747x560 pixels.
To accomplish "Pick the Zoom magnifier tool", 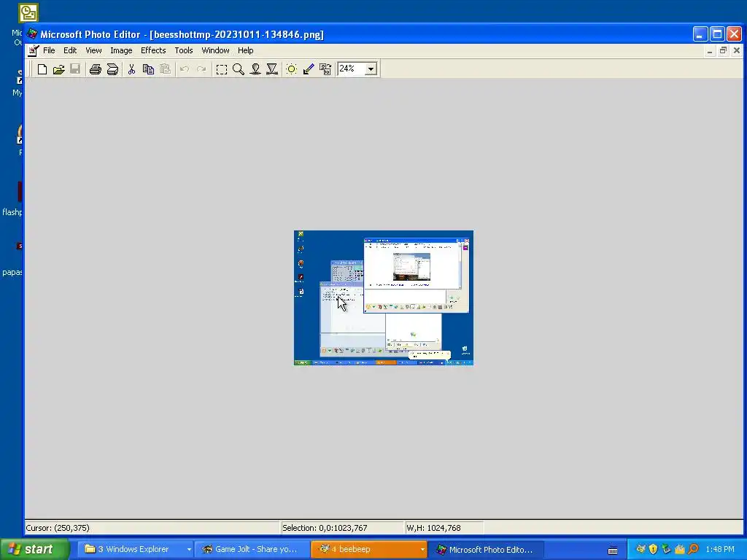I will [x=239, y=69].
